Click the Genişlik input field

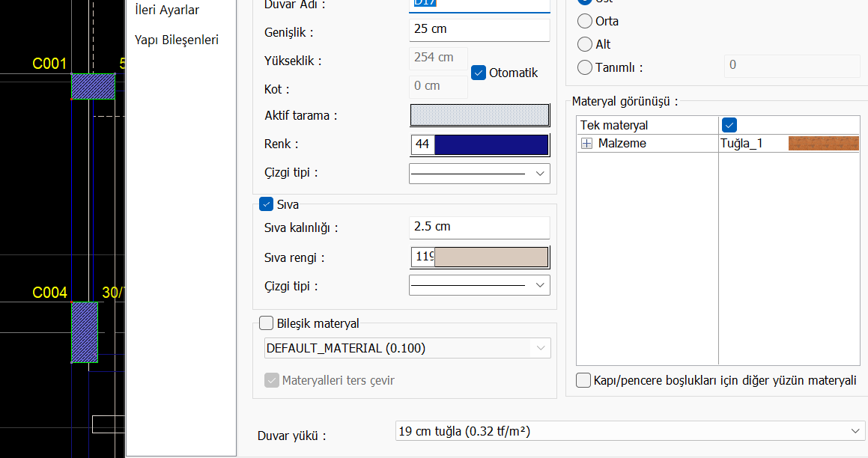pos(479,30)
